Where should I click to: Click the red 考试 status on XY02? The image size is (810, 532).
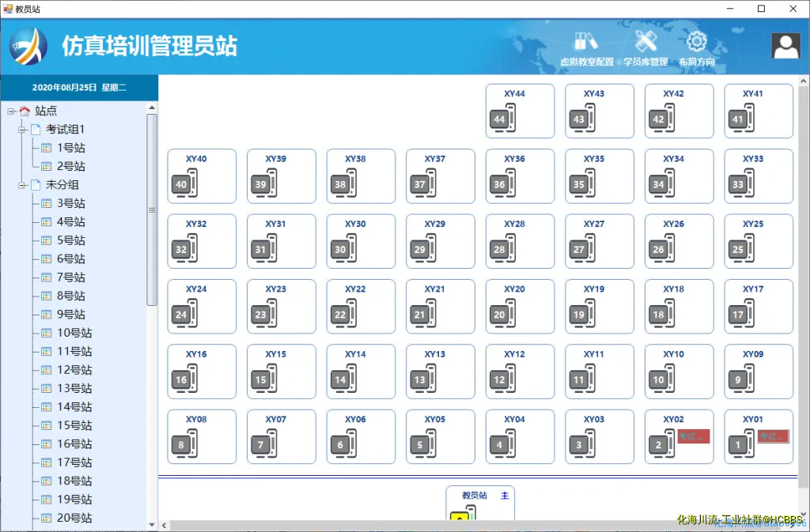pyautogui.click(x=693, y=436)
